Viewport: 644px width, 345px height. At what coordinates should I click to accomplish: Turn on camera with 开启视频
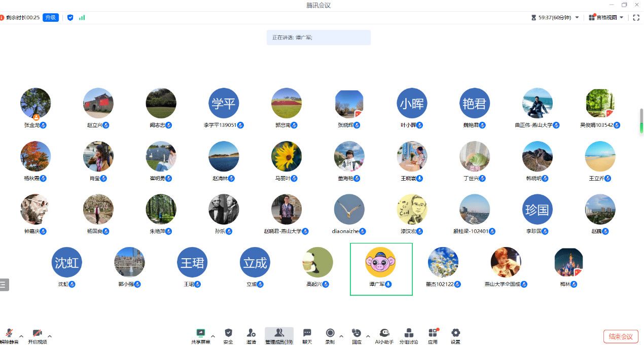pyautogui.click(x=37, y=334)
